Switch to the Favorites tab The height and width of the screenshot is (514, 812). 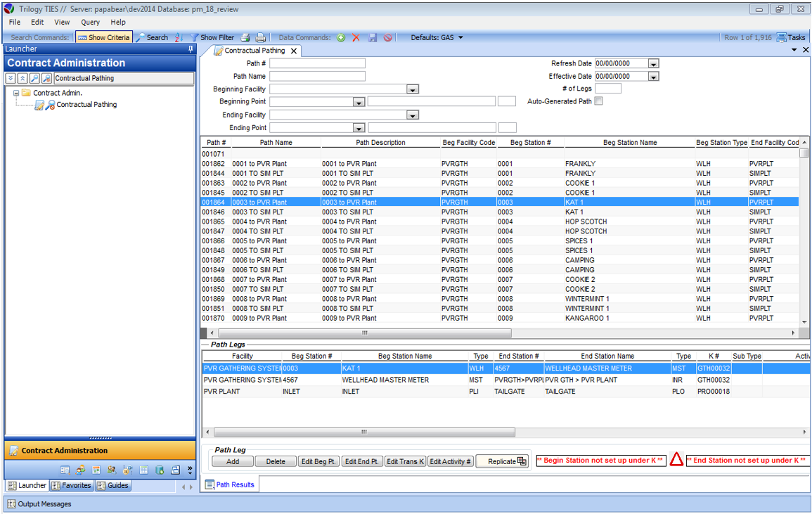(x=72, y=485)
